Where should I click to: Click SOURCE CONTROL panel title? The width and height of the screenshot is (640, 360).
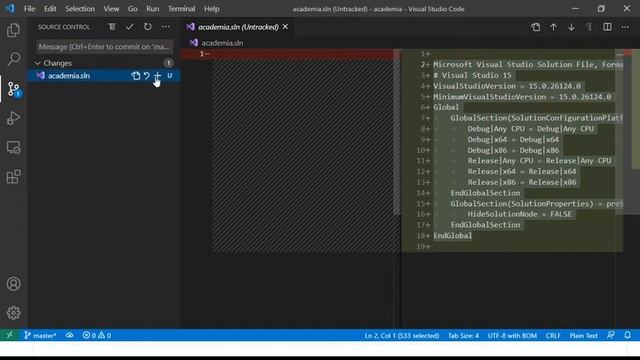pos(64,27)
